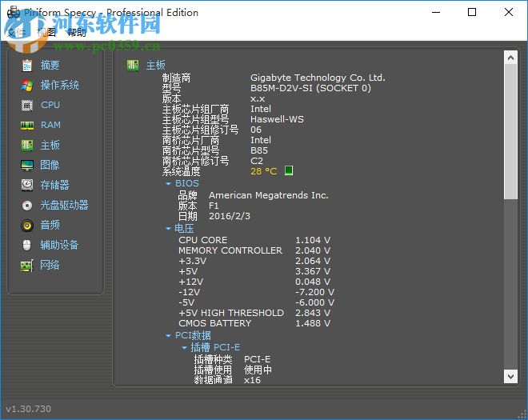Open the 网络 network section
This screenshot has height=420, width=528.
point(50,265)
